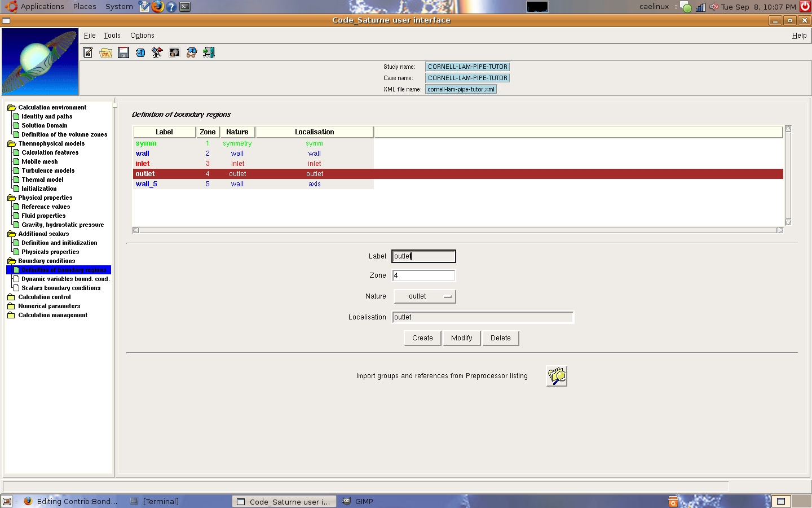Viewport: 812px width, 508px height.
Task: Click the Code_Saturne planet logo image
Action: coord(40,62)
